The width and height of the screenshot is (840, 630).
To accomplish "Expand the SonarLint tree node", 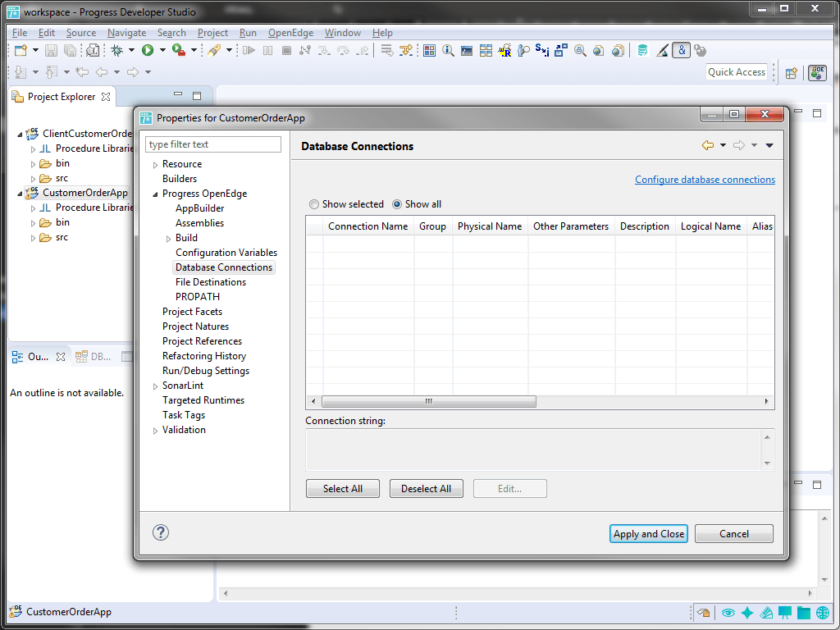I will (155, 386).
